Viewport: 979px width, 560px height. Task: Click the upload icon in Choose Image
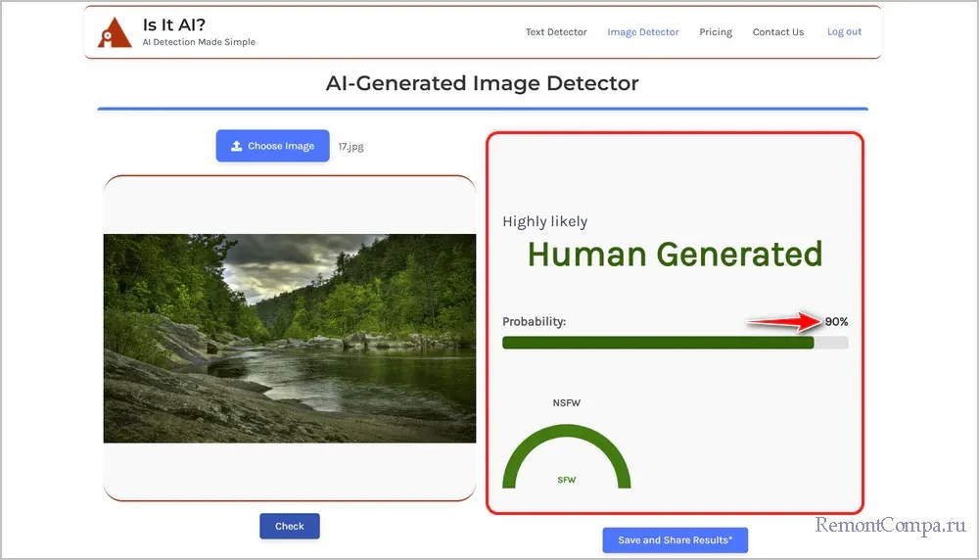point(236,146)
